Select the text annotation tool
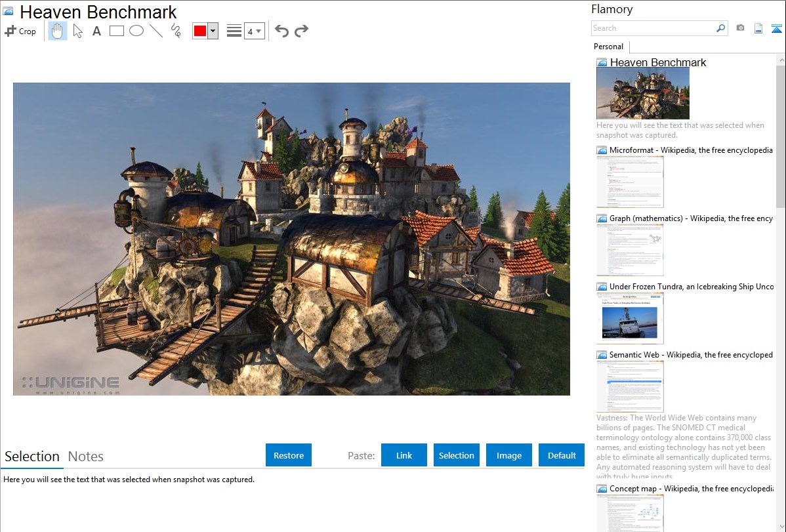The height and width of the screenshot is (532, 786). click(x=96, y=31)
